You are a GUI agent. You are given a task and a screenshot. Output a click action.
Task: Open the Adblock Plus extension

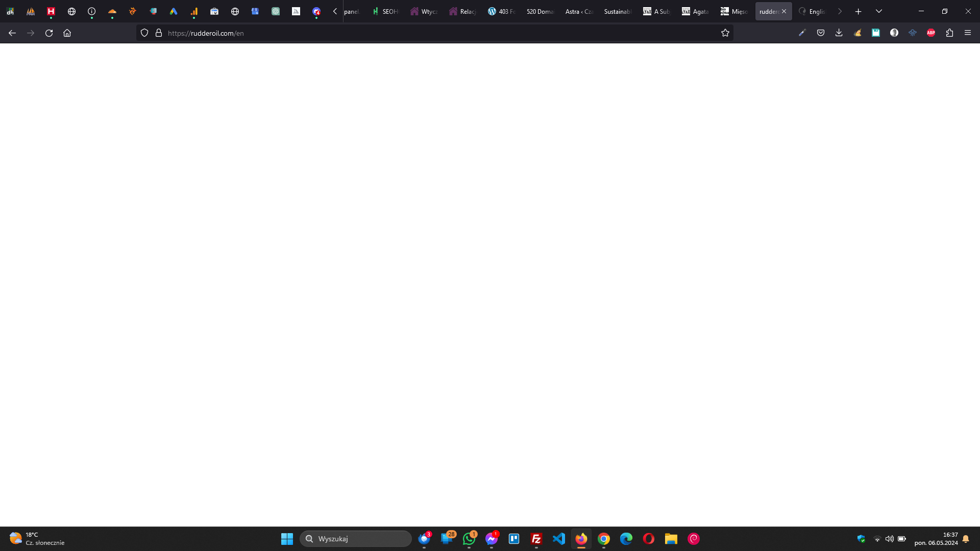click(931, 33)
